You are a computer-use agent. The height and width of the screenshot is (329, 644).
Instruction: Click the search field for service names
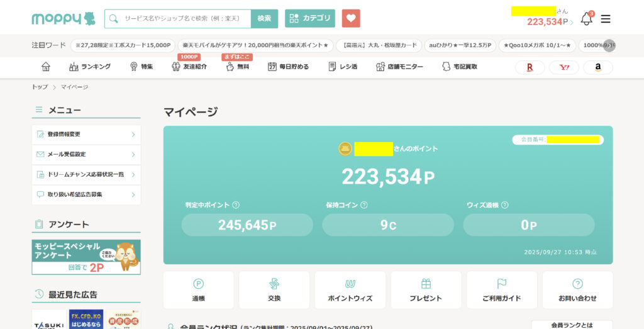click(178, 18)
